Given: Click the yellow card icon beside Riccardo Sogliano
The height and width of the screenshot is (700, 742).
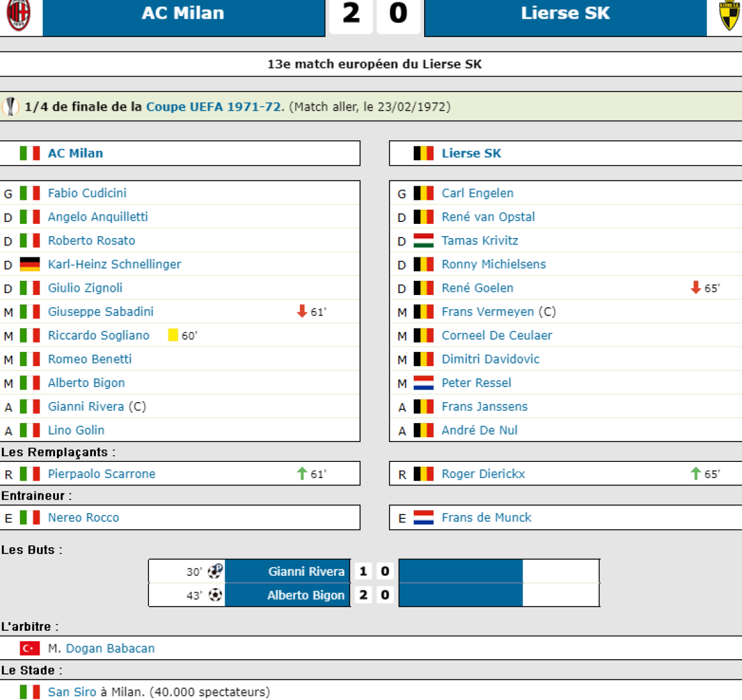Looking at the screenshot, I should [x=173, y=335].
